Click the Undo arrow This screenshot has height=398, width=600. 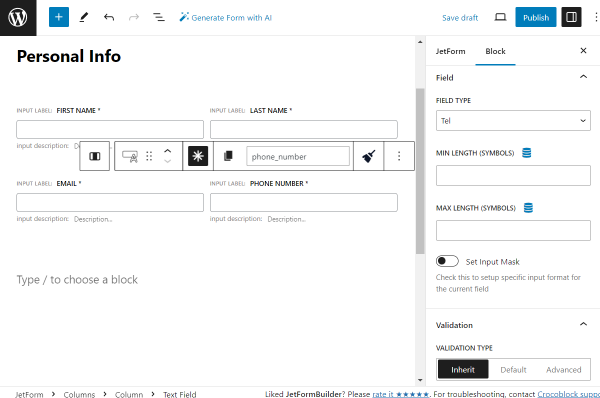point(109,17)
